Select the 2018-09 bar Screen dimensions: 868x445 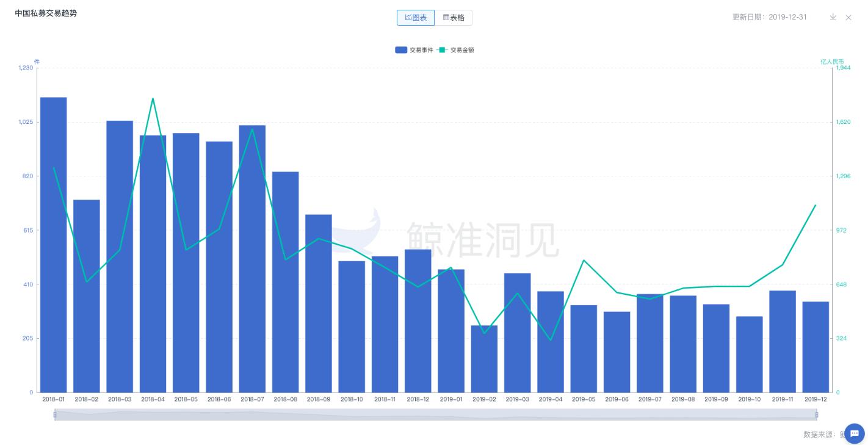click(x=319, y=303)
